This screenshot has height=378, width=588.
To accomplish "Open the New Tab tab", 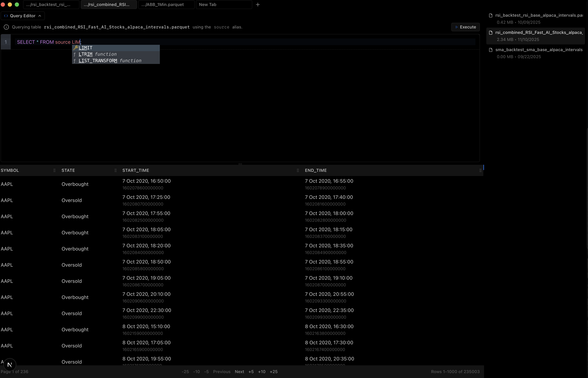I will pos(224,5).
